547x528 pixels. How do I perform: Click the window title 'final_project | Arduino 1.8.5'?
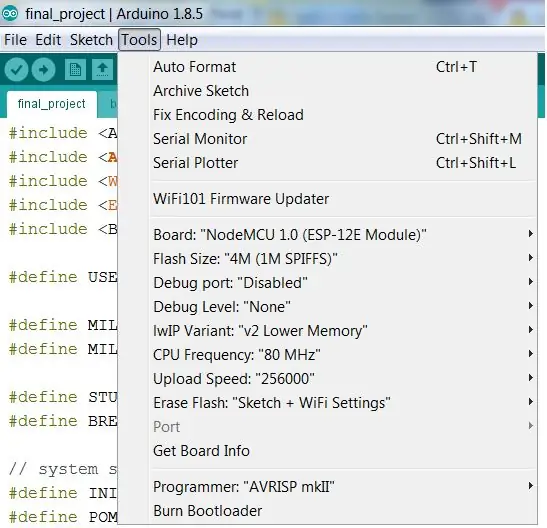pos(114,14)
